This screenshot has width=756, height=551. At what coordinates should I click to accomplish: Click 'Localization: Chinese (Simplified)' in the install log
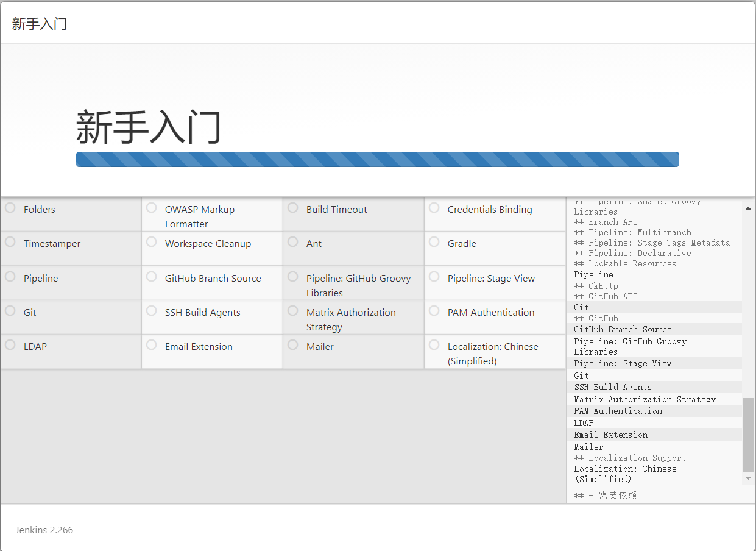pos(625,474)
